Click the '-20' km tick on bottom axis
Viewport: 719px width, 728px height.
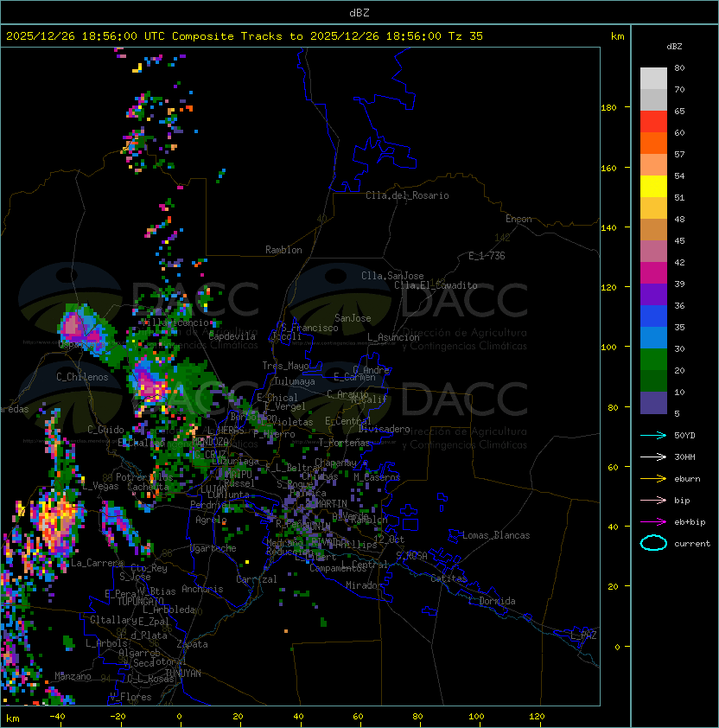pos(118,717)
